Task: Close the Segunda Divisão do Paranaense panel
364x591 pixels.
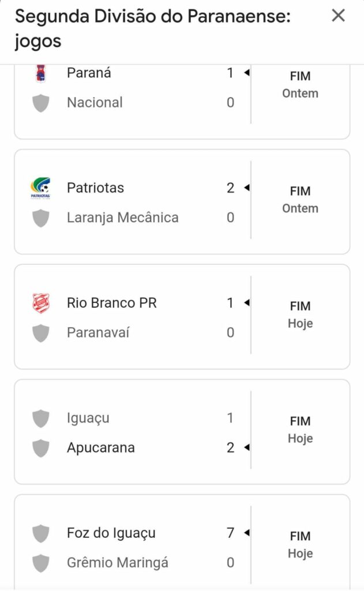Action: (x=338, y=16)
